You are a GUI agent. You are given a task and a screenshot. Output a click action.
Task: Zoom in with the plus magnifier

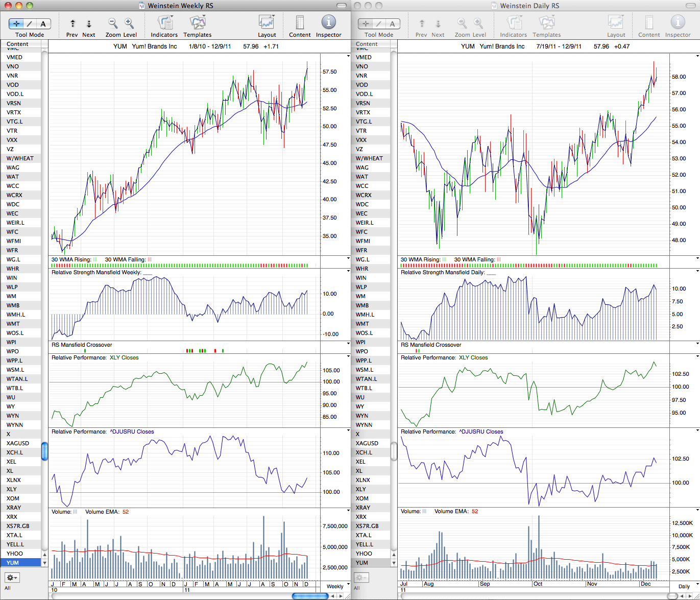tap(129, 23)
